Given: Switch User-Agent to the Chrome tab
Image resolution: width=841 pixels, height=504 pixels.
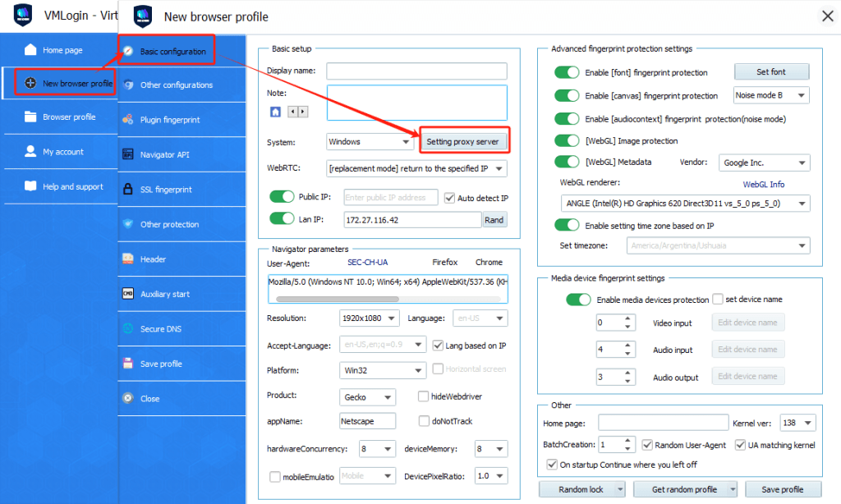Looking at the screenshot, I should click(489, 262).
